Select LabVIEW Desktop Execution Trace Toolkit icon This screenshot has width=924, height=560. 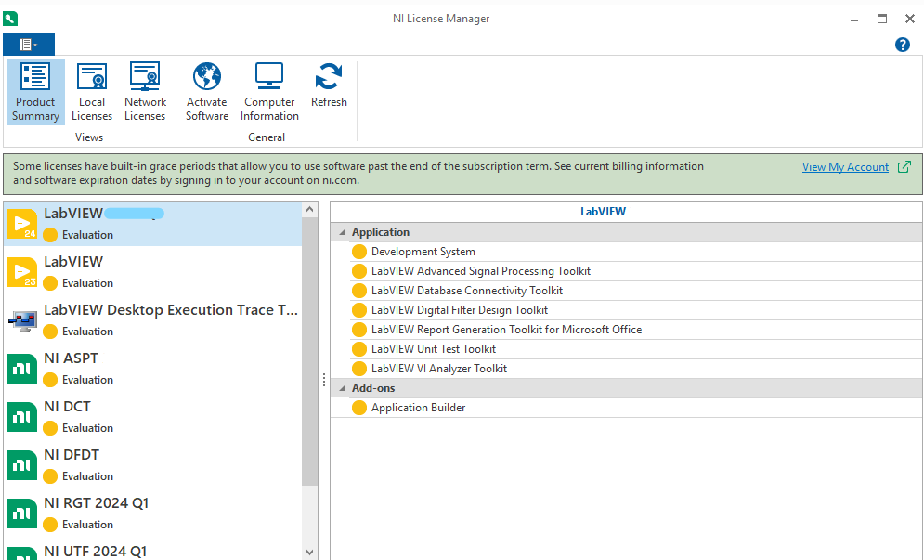click(23, 320)
